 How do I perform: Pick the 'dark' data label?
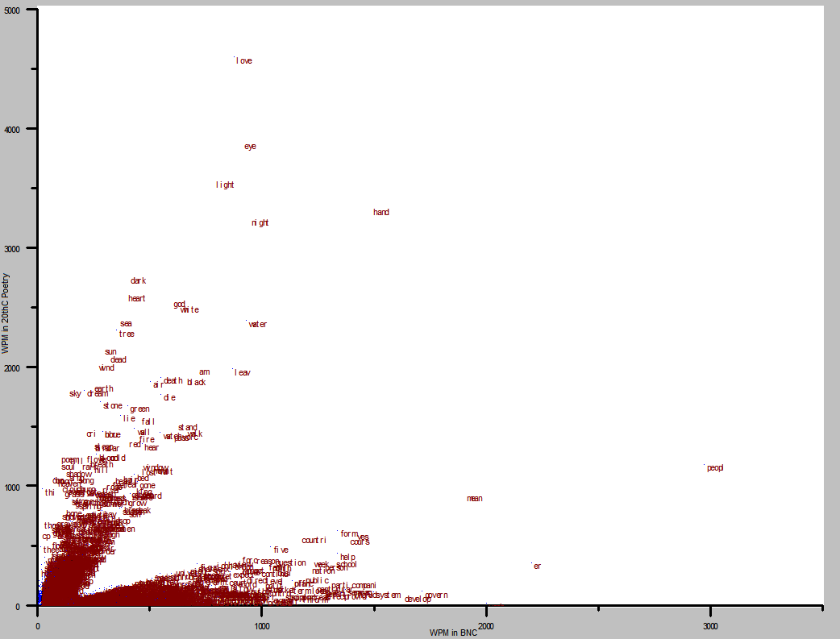tap(138, 281)
